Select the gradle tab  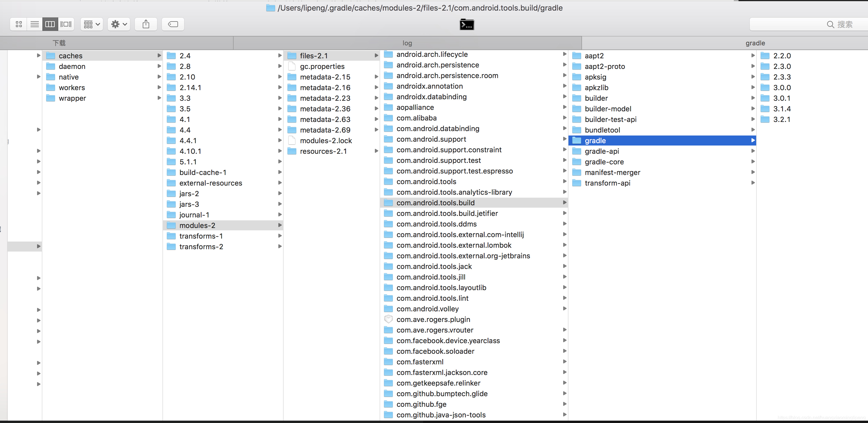coord(755,43)
